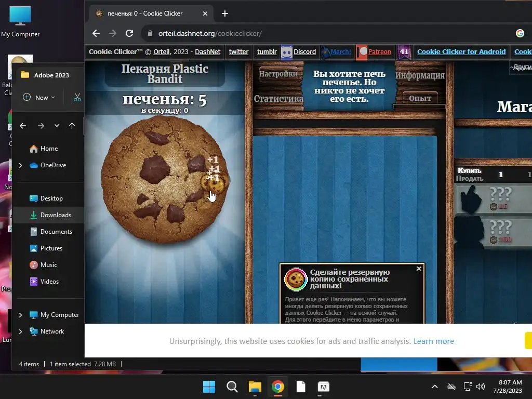This screenshot has width=532, height=399.
Task: Open the Windows Start menu
Action: click(x=209, y=387)
